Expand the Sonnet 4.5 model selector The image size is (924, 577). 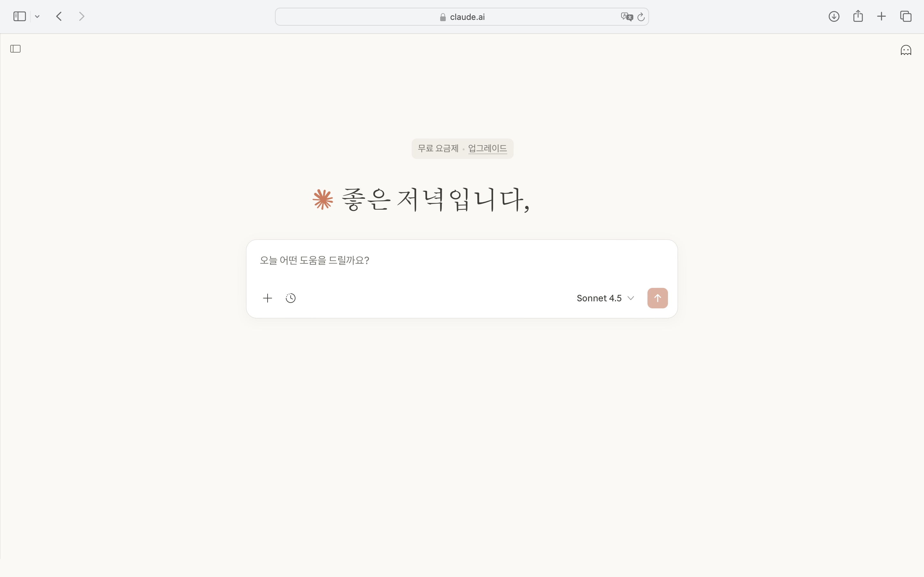pos(605,298)
